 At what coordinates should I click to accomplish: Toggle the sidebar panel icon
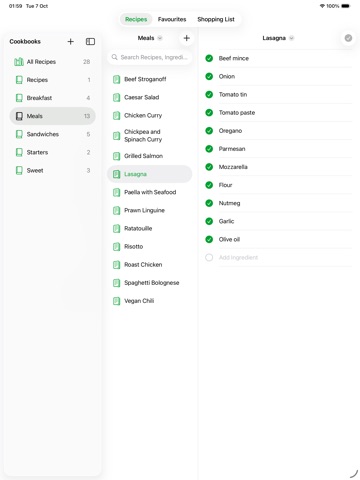coord(90,41)
